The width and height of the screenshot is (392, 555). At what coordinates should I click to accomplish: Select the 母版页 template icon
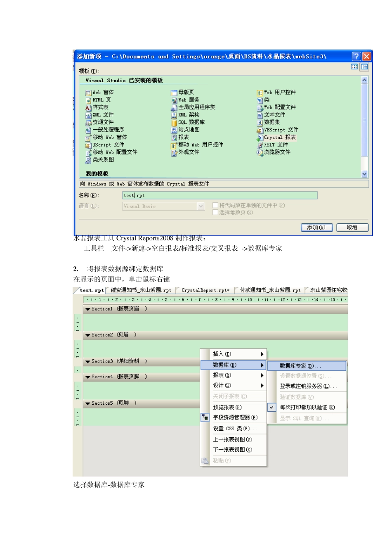174,93
